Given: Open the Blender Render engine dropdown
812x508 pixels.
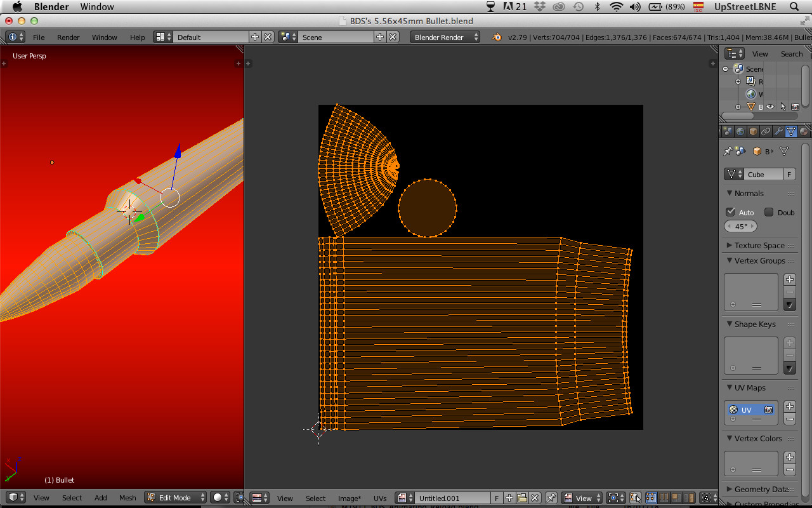Looking at the screenshot, I should coord(445,37).
